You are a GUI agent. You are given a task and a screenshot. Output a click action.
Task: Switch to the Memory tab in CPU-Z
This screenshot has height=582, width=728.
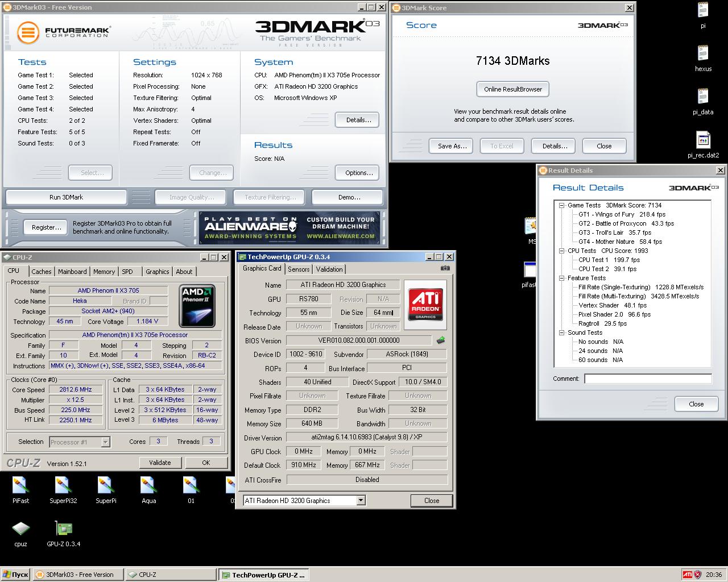[104, 272]
